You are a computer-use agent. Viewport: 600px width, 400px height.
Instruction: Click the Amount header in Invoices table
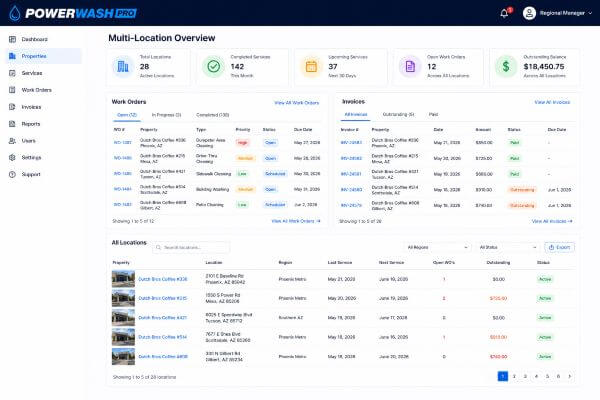pyautogui.click(x=483, y=130)
